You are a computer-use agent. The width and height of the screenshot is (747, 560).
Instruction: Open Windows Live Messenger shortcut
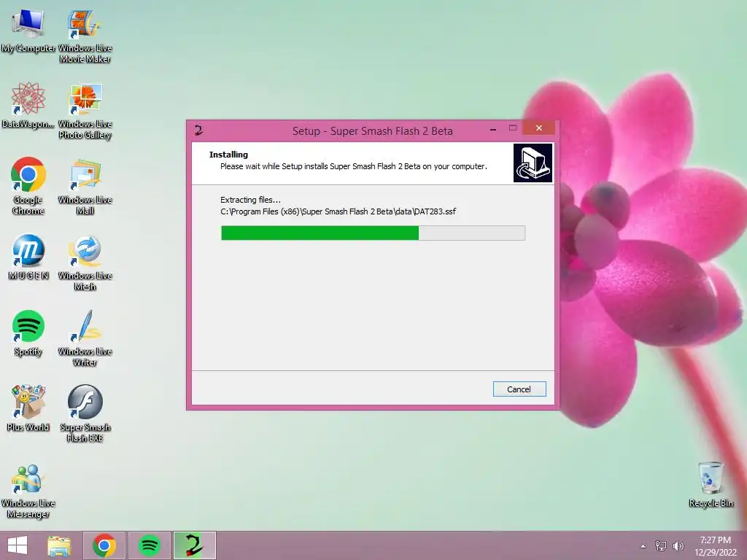(28, 491)
